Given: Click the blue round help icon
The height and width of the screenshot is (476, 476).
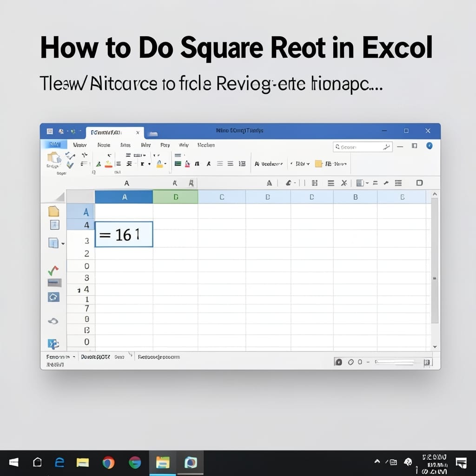Looking at the screenshot, I should [429, 146].
